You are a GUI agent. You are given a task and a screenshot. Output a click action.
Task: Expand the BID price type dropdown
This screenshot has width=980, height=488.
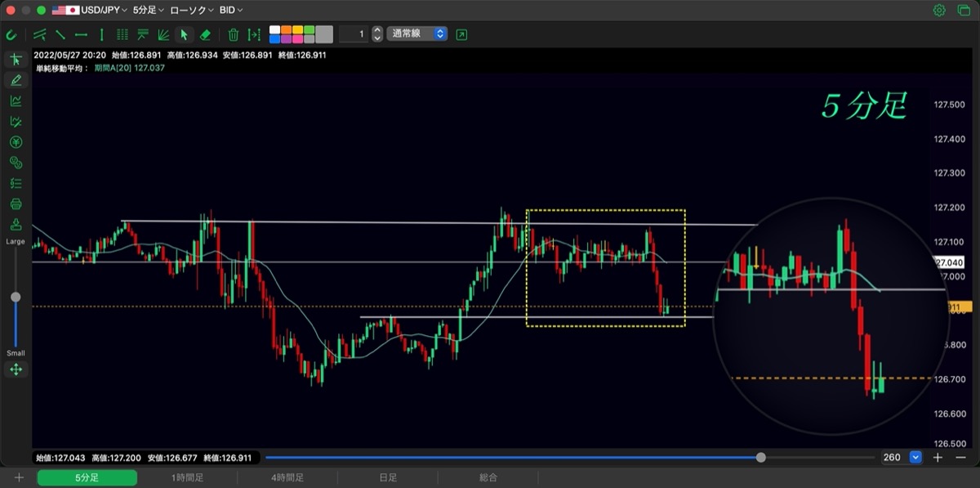pyautogui.click(x=231, y=11)
